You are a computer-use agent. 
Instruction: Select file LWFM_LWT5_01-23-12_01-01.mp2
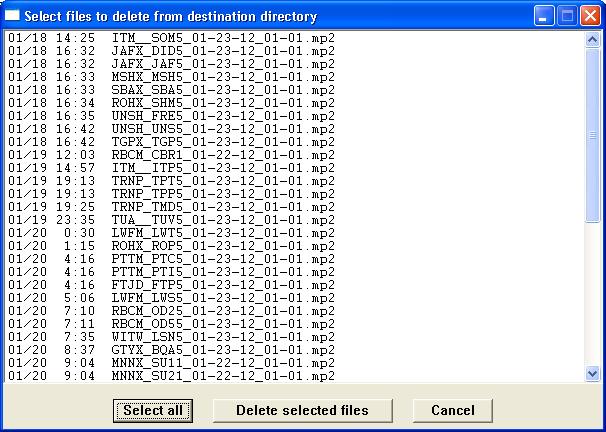pos(296,233)
